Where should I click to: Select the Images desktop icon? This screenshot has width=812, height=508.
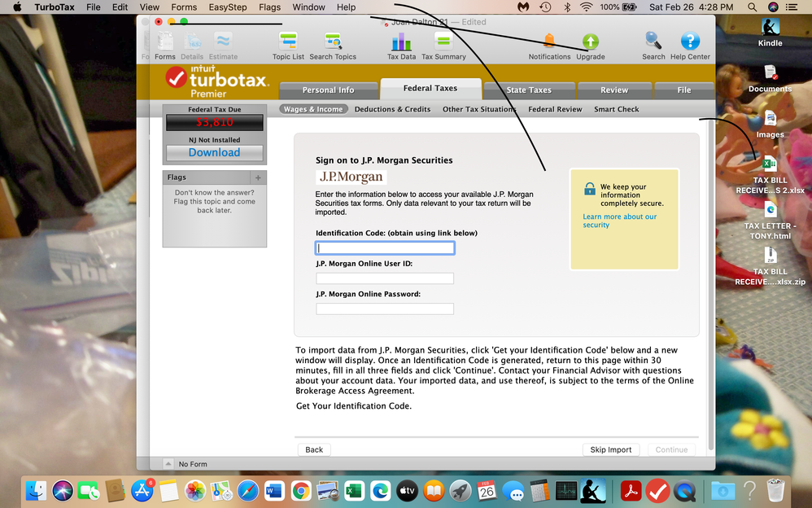(770, 124)
